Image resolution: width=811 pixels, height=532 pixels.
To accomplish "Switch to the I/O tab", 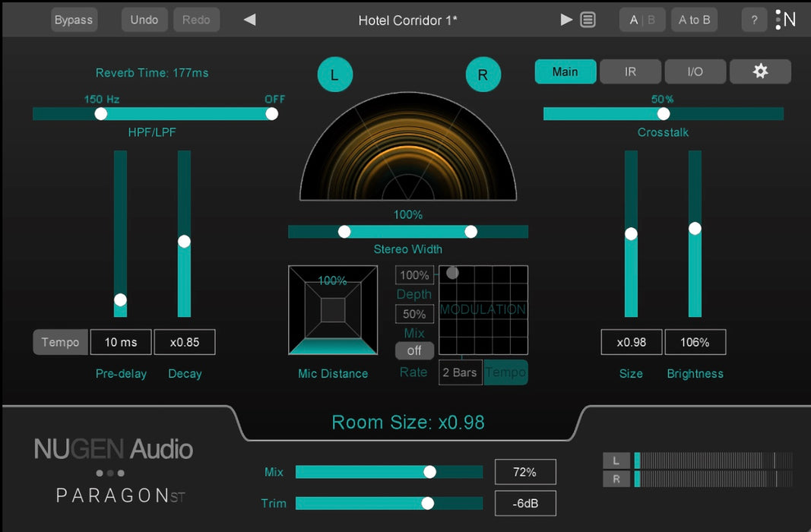I will click(x=695, y=71).
